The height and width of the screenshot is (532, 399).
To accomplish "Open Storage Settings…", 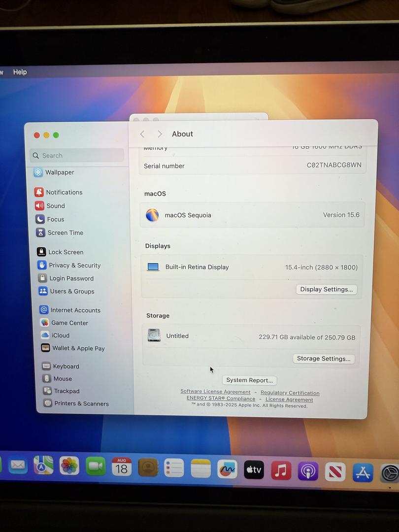I will 324,359.
